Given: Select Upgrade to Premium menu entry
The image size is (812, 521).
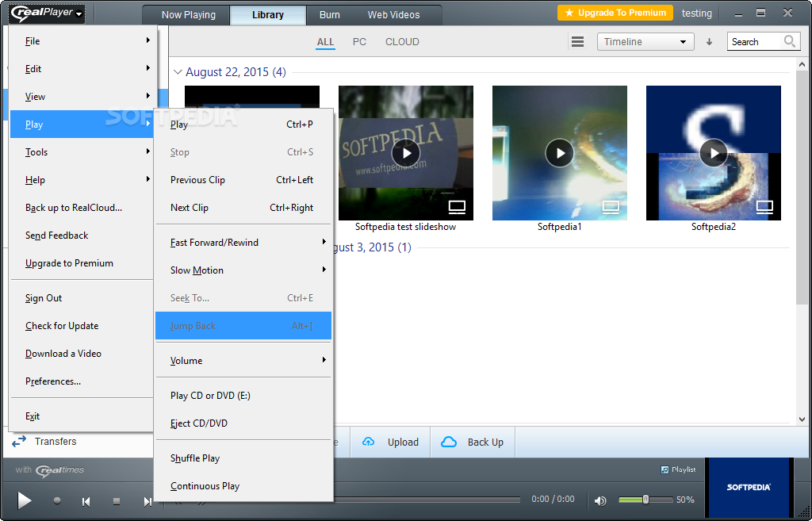Looking at the screenshot, I should click(x=82, y=263).
